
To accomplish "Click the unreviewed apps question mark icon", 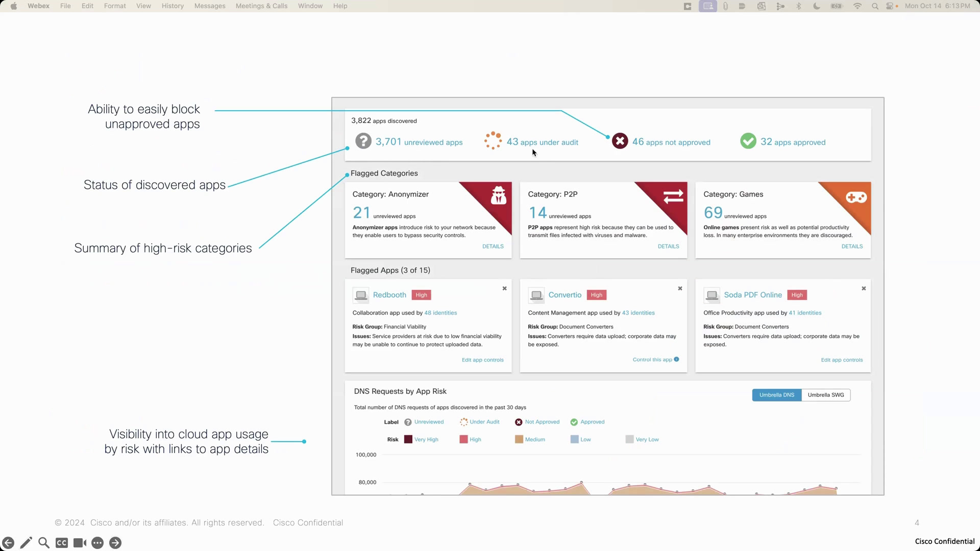I will pos(363,141).
